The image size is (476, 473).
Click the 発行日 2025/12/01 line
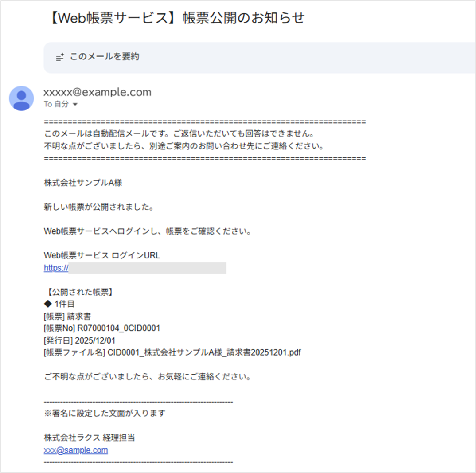point(79,340)
